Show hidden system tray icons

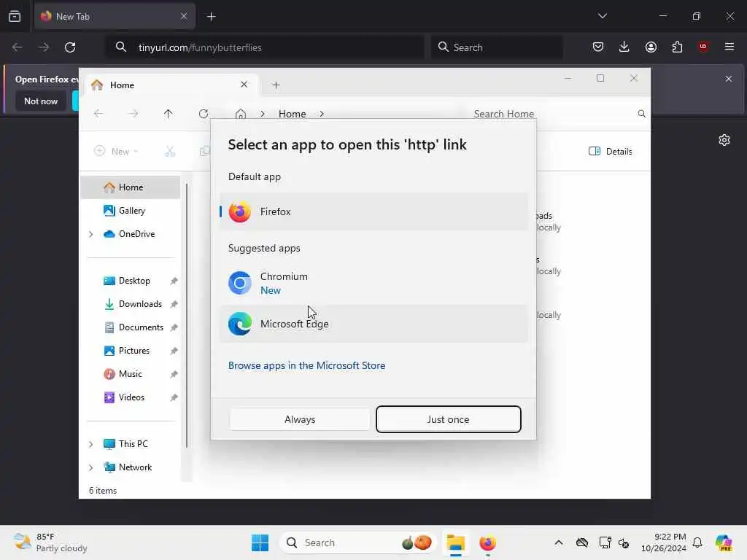click(x=559, y=542)
